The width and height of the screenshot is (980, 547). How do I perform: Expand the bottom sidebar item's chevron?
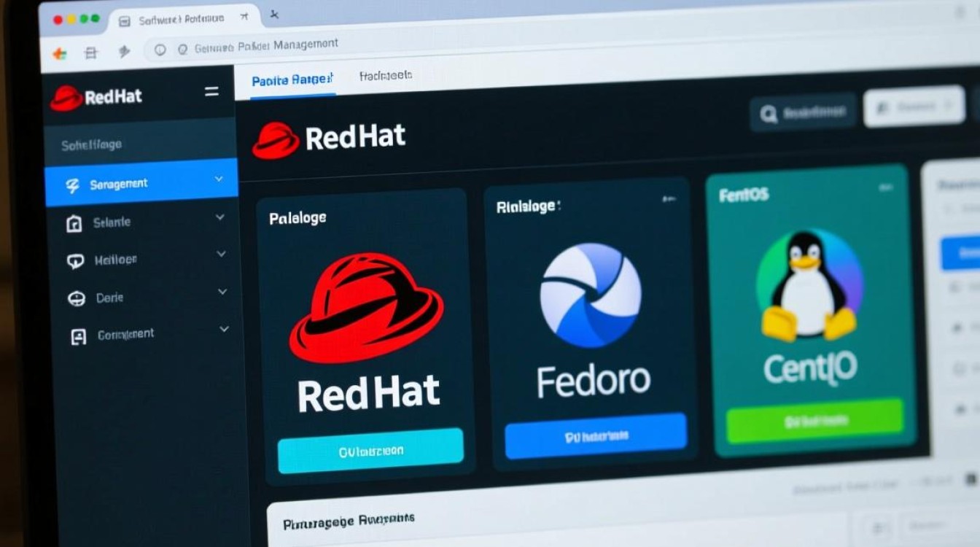pyautogui.click(x=224, y=330)
